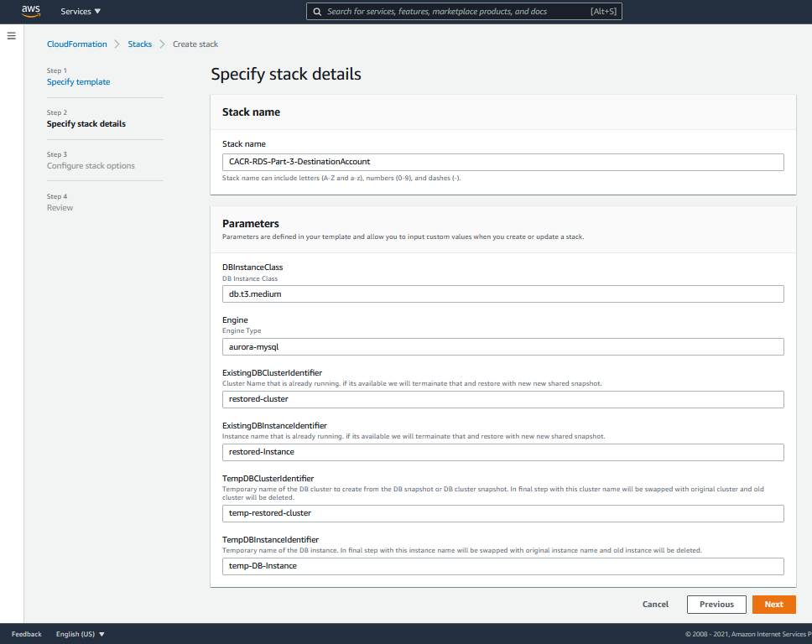
Task: Select the Engine parameter value aurora-mysql
Action: (x=502, y=346)
